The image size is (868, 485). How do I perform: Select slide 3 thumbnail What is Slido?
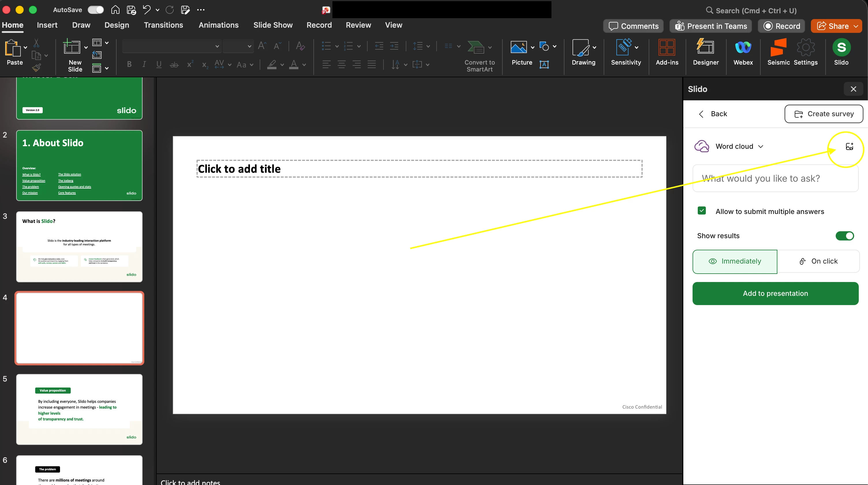tap(79, 247)
